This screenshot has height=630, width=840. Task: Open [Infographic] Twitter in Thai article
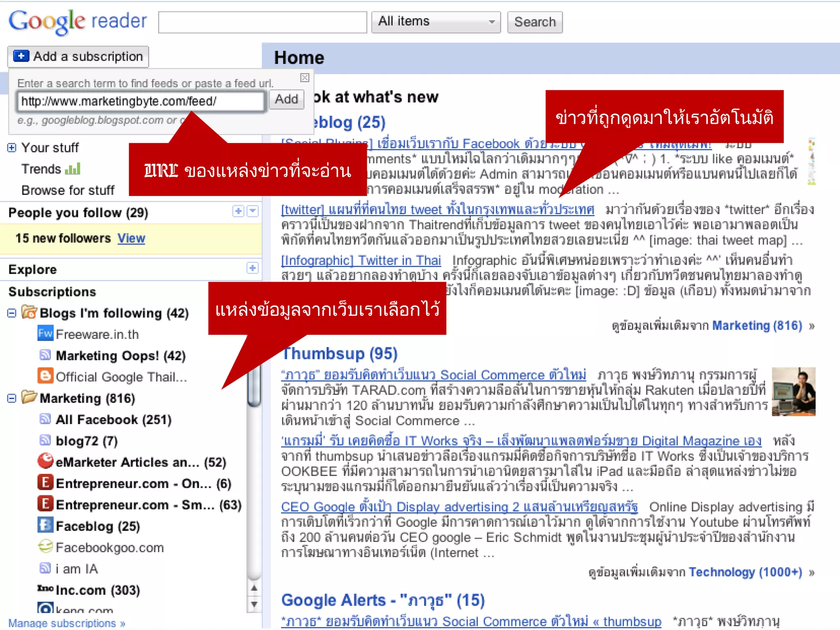[x=361, y=260]
